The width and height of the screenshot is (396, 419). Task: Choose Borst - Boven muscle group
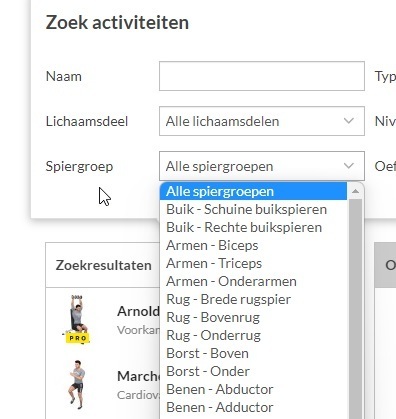[x=253, y=353]
